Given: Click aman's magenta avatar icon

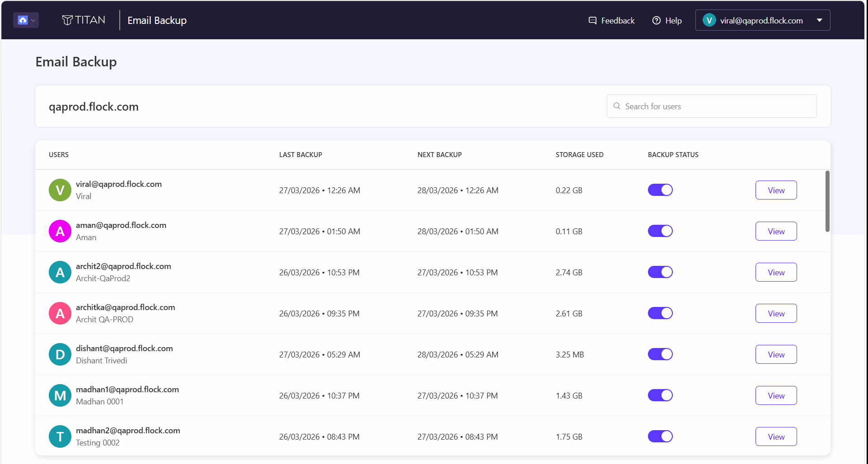Looking at the screenshot, I should (60, 231).
